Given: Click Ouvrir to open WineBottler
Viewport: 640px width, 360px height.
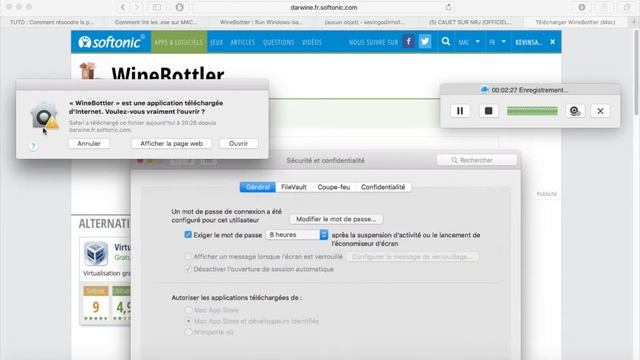Looking at the screenshot, I should click(238, 144).
